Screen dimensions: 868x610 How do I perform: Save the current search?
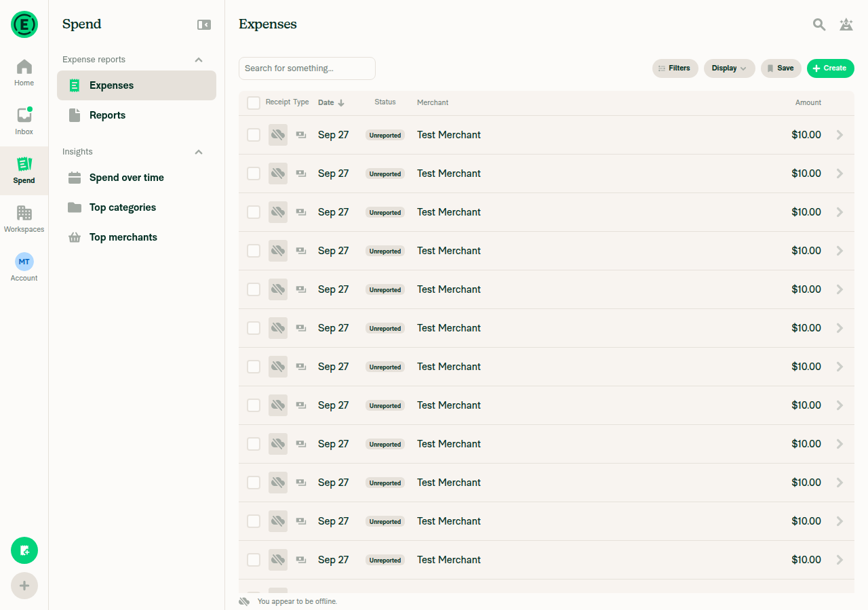(781, 68)
